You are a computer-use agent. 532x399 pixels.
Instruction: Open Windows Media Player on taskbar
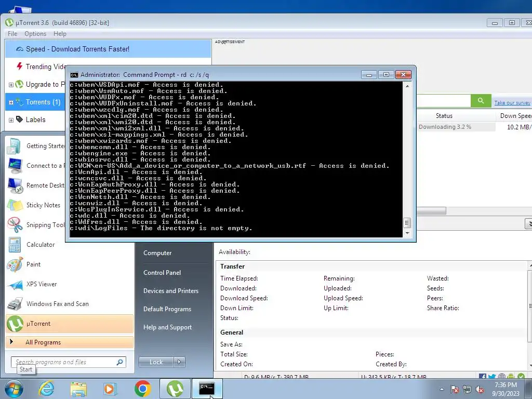tap(110, 389)
